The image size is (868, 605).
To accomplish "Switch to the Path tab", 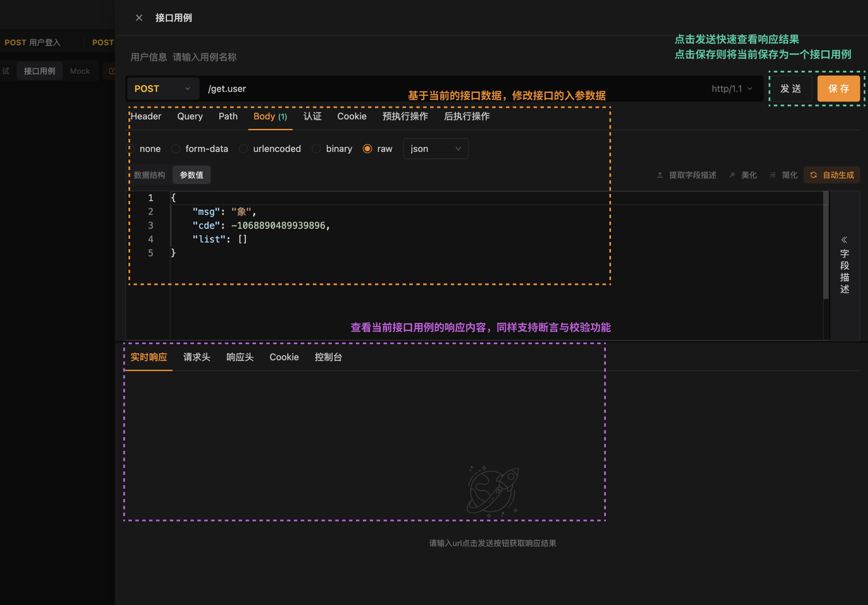I will (x=228, y=116).
